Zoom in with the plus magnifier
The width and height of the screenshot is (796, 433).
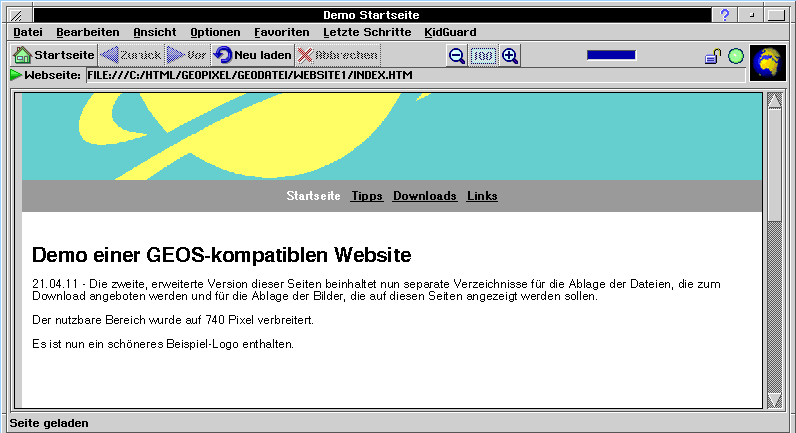click(x=510, y=56)
